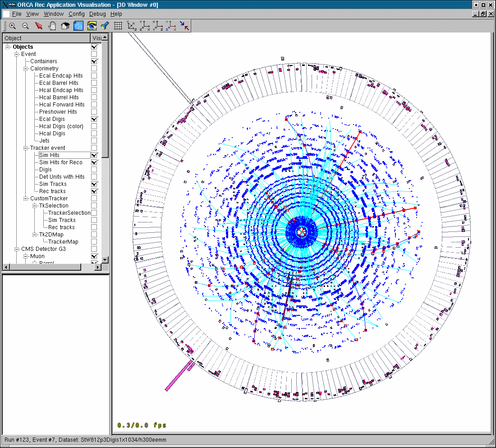Click the blue and red arrows icon
This screenshot has width=496, height=448.
[x=184, y=26]
